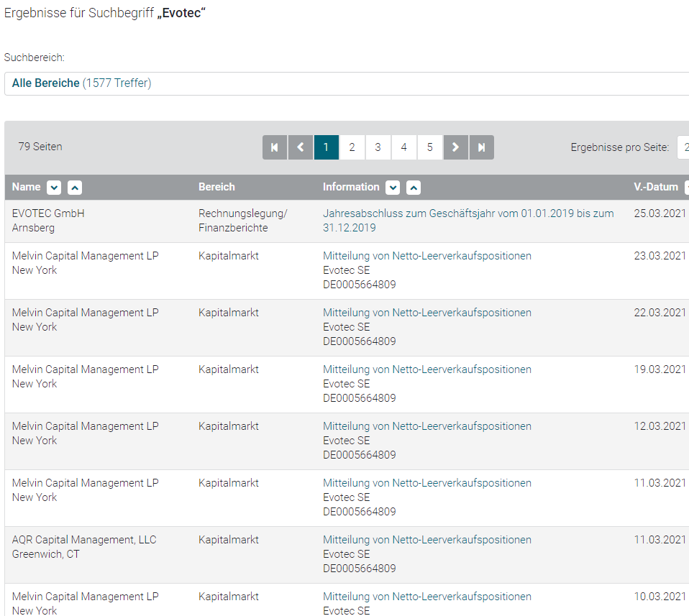Screen dimensions: 689x616
Task: Click the V.-Datum column header
Action: click(x=655, y=187)
